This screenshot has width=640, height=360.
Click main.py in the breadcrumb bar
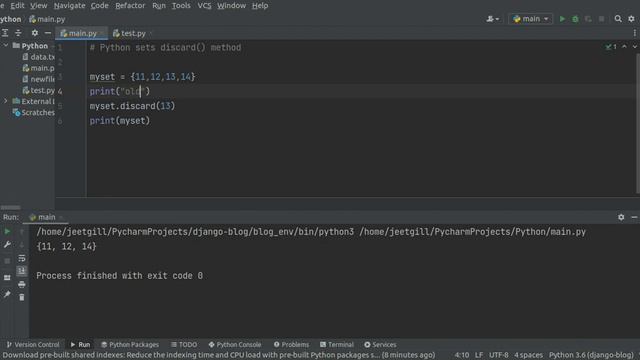click(47, 19)
